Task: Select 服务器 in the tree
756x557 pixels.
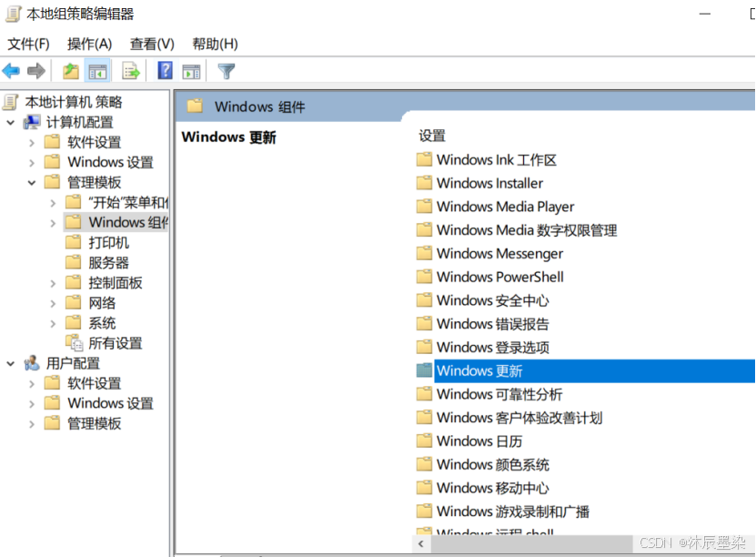Action: 108,263
